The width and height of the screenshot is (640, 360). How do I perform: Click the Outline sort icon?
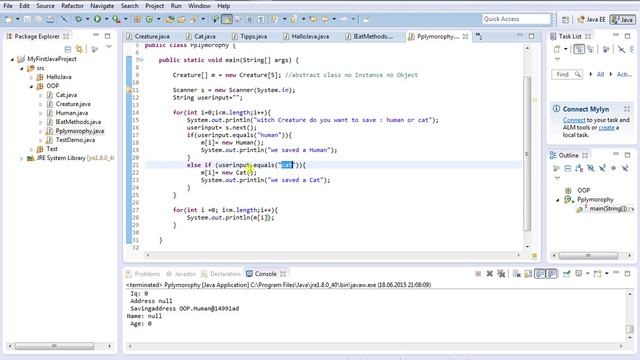click(x=579, y=168)
